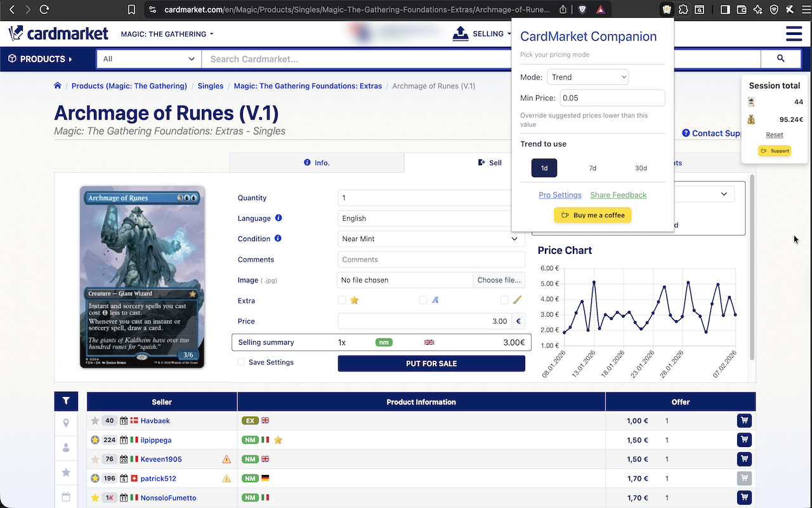The width and height of the screenshot is (812, 508).
Task: Enable the foil star checkbox under Extra
Action: coord(341,300)
